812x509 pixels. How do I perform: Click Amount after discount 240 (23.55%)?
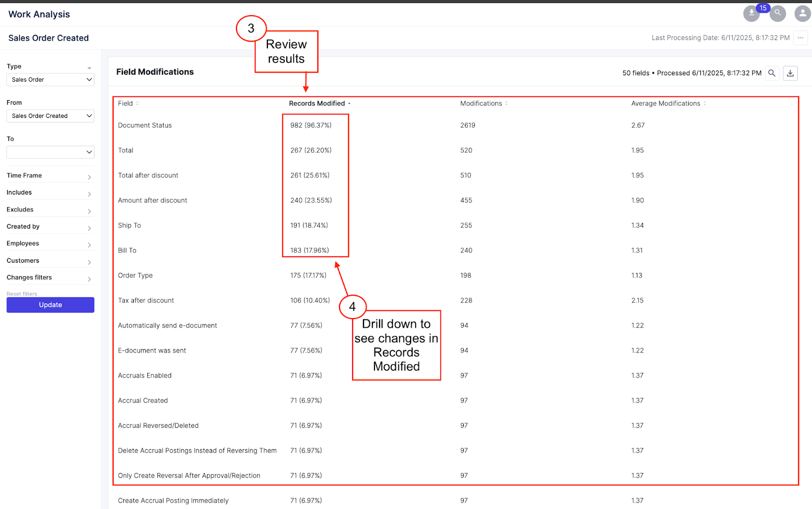pos(311,201)
